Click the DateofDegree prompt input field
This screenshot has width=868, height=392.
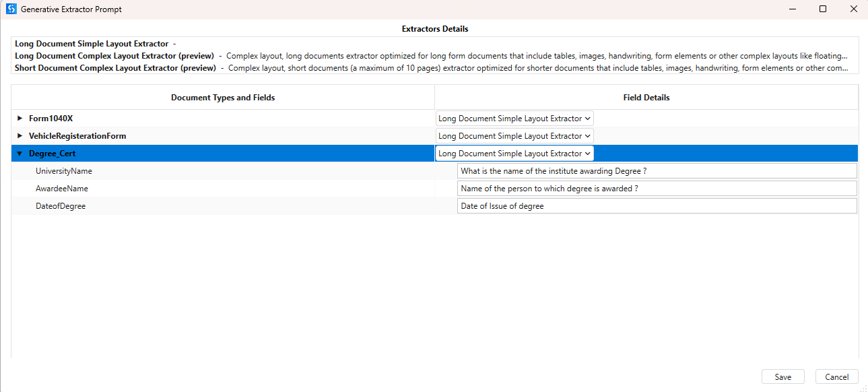[x=657, y=206]
